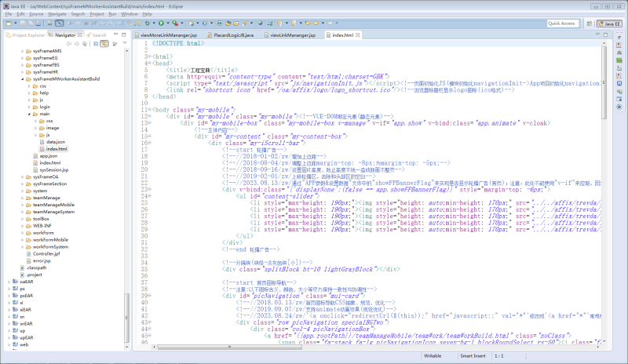
Task: Open the File menu
Action: pyautogui.click(x=9, y=13)
